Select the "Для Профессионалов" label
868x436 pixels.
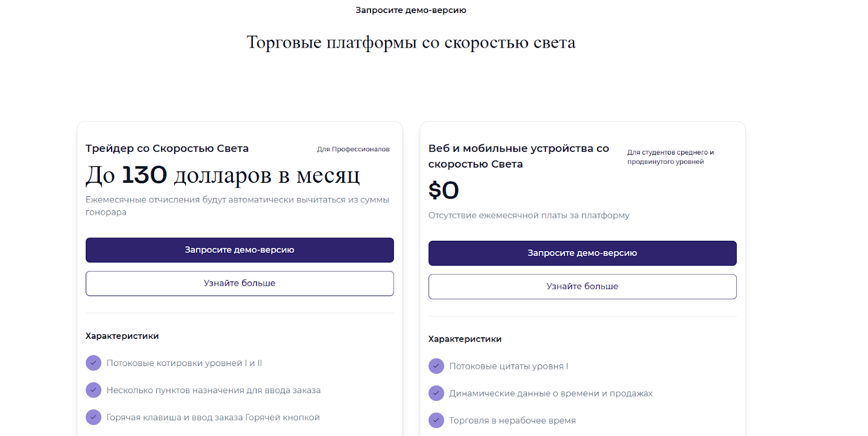[353, 149]
